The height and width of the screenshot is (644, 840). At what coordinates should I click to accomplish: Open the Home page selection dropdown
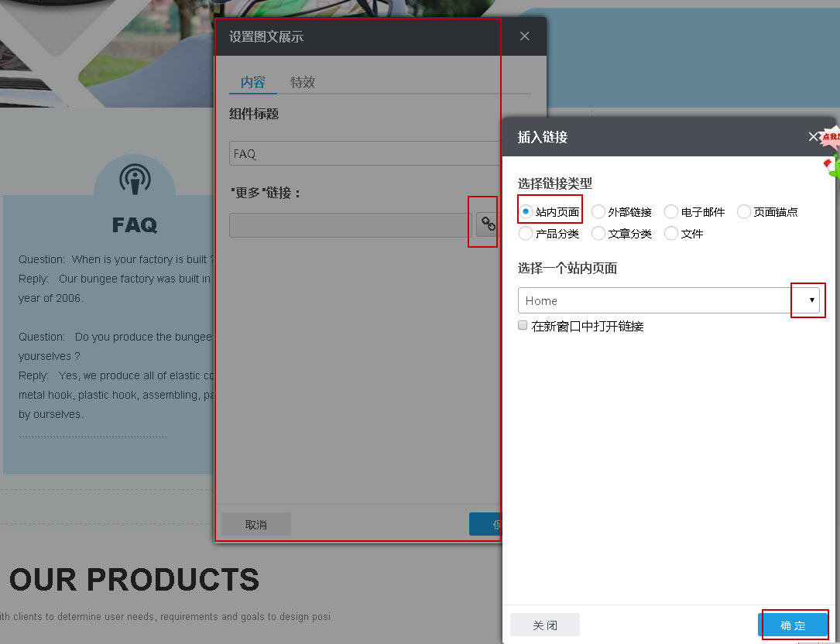pyautogui.click(x=808, y=300)
